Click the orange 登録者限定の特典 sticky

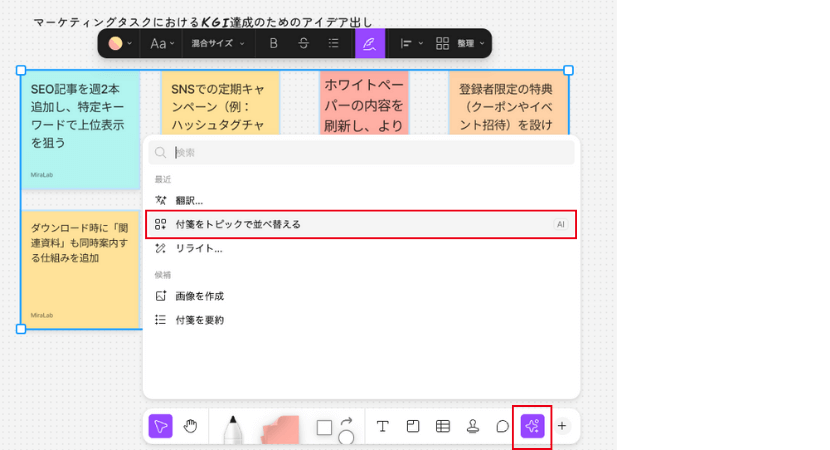click(509, 103)
